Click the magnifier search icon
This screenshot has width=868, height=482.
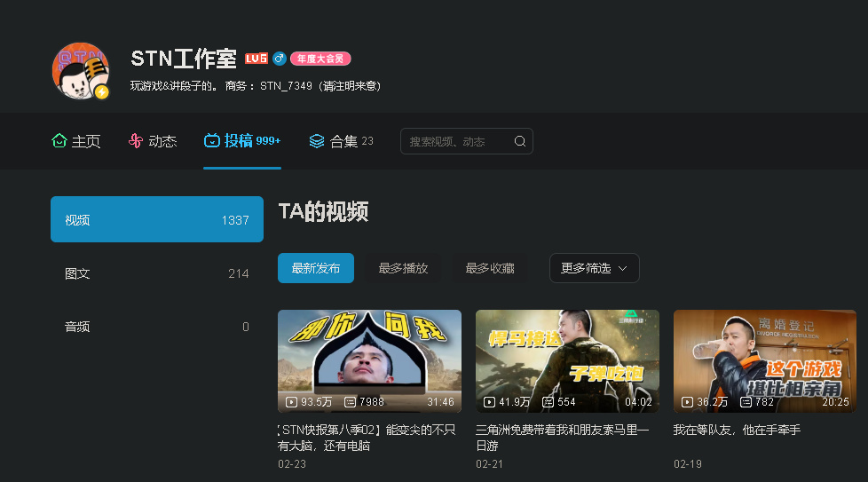click(520, 141)
